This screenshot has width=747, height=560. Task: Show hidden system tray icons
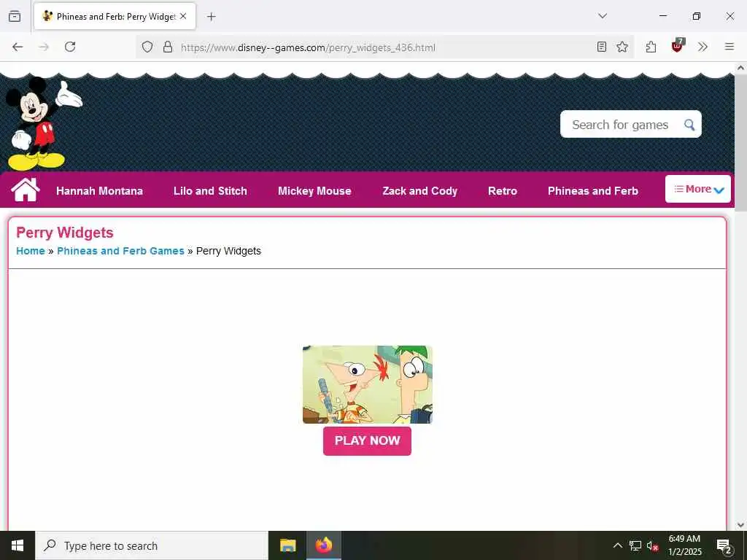617,545
